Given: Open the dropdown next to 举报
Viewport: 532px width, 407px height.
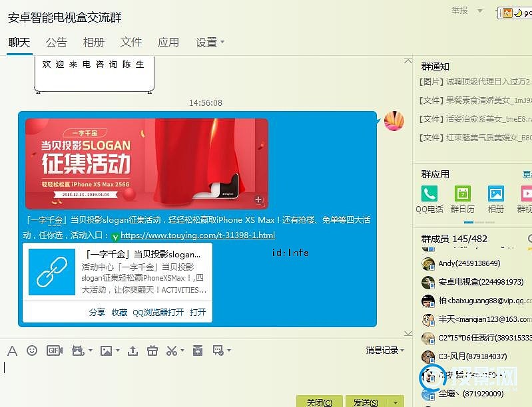Looking at the screenshot, I should [480, 11].
